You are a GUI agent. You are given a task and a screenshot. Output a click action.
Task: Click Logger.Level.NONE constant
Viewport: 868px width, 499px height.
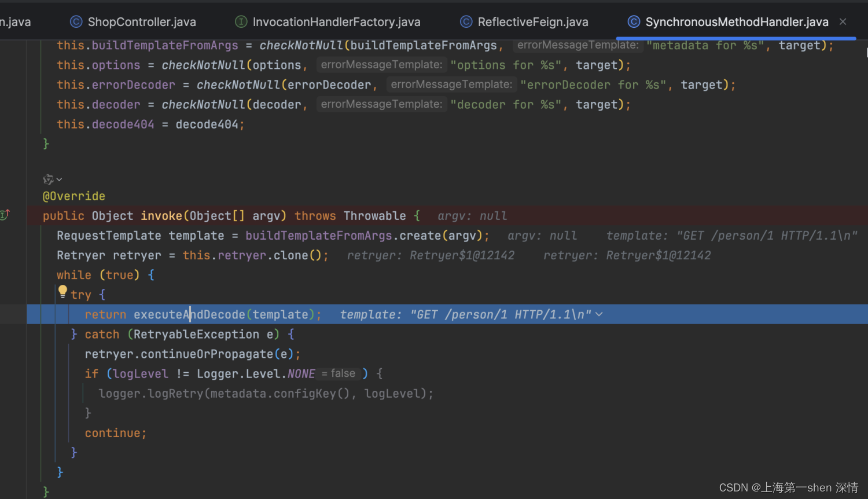256,374
